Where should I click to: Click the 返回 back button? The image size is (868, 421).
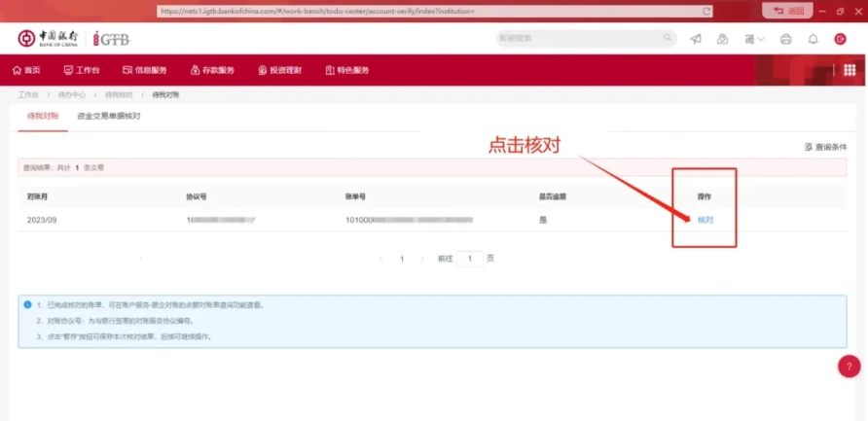coord(787,11)
